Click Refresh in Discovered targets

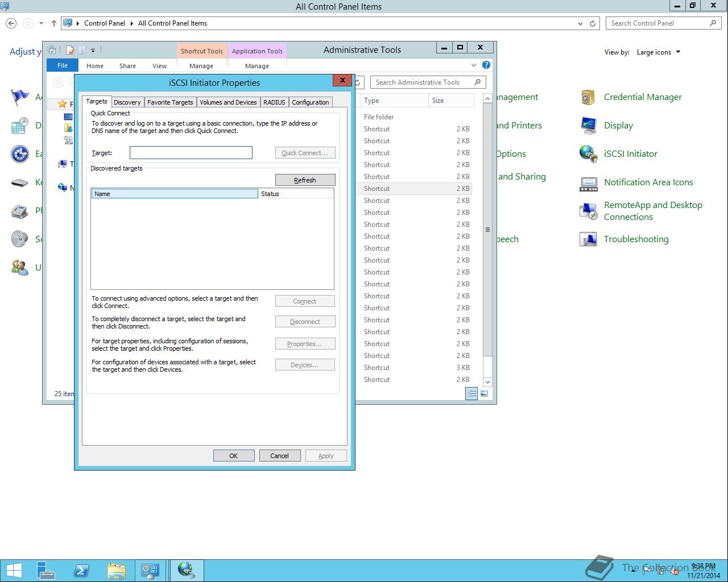[305, 180]
